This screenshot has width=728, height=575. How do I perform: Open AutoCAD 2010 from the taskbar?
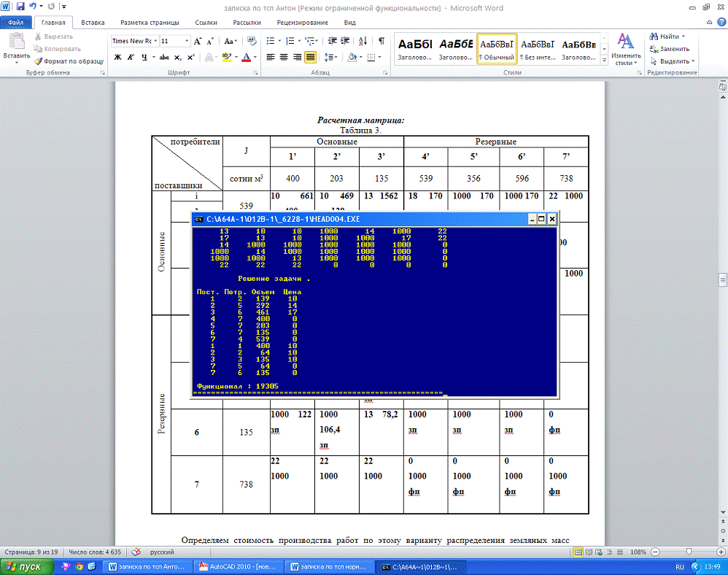(x=236, y=566)
